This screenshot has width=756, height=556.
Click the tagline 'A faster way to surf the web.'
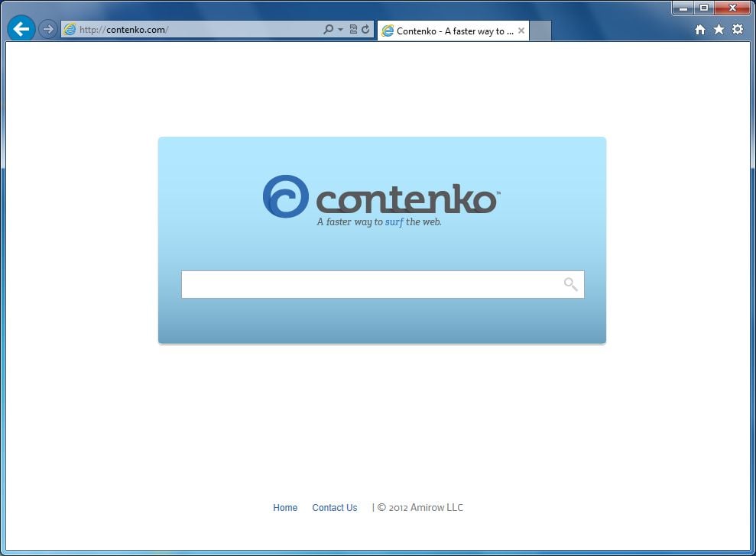[379, 222]
